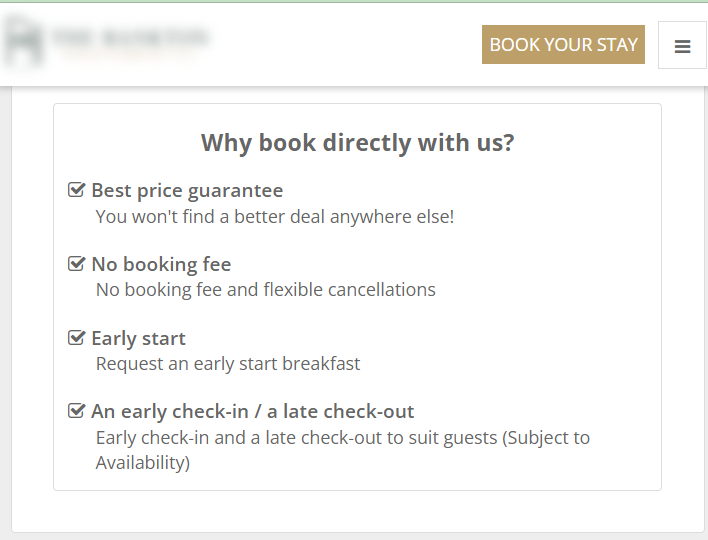Click the No booking fee check icon
Screen dimensions: 708x540
point(76,264)
